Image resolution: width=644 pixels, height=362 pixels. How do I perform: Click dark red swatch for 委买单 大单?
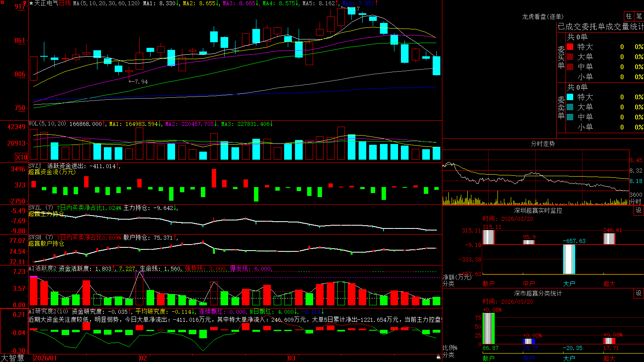(570, 57)
